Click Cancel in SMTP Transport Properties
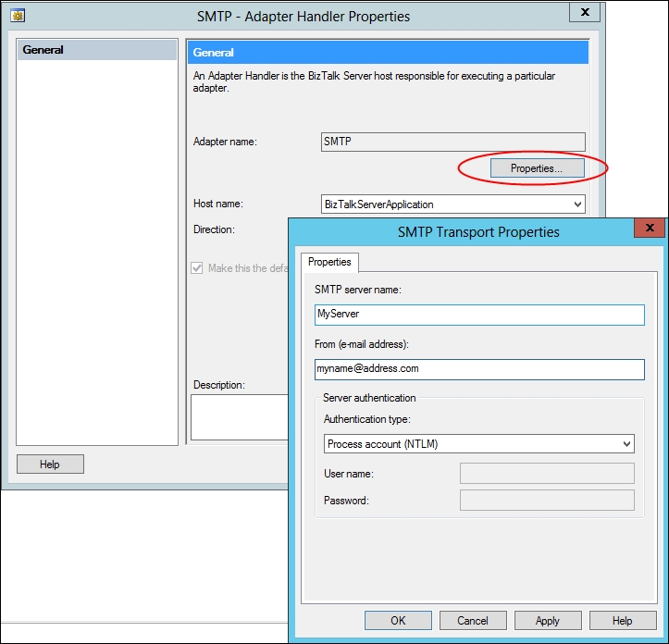The image size is (669, 644). 473,621
